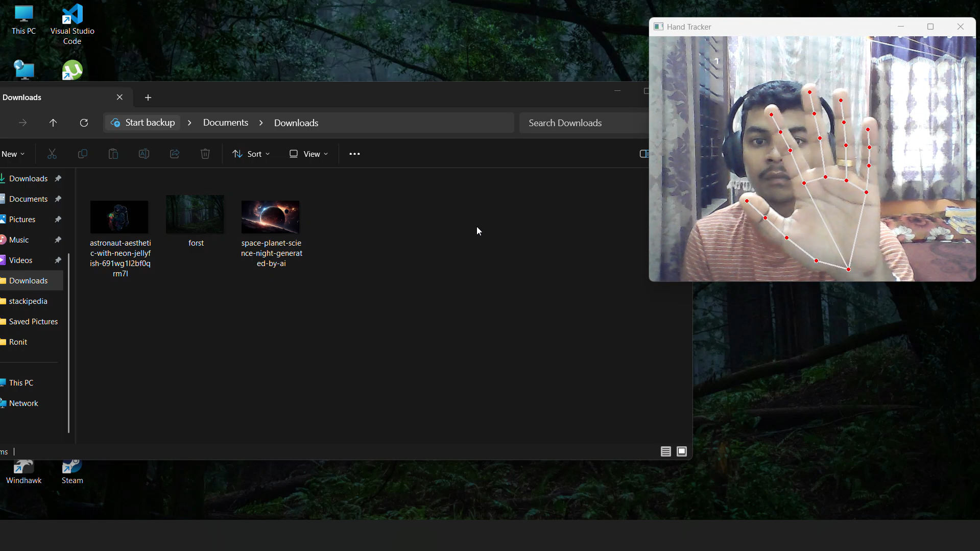
Task: Close the Hand Tracker window
Action: coord(960,27)
